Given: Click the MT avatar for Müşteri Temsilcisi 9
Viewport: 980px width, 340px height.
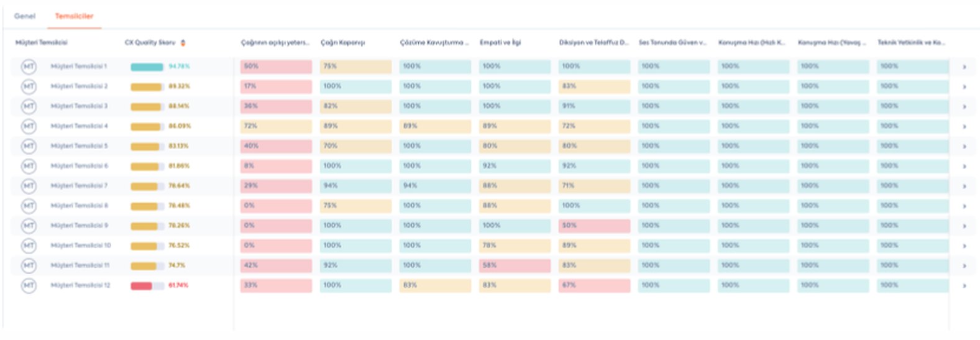Looking at the screenshot, I should [29, 226].
